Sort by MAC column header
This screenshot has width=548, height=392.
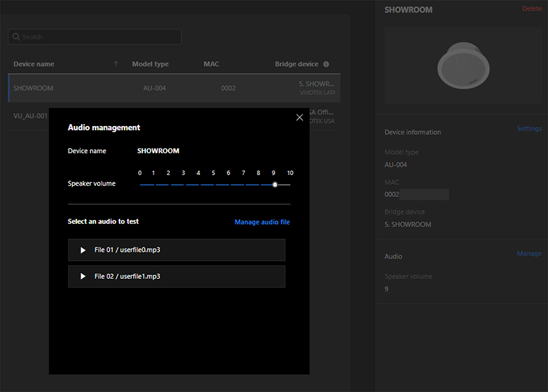[211, 64]
